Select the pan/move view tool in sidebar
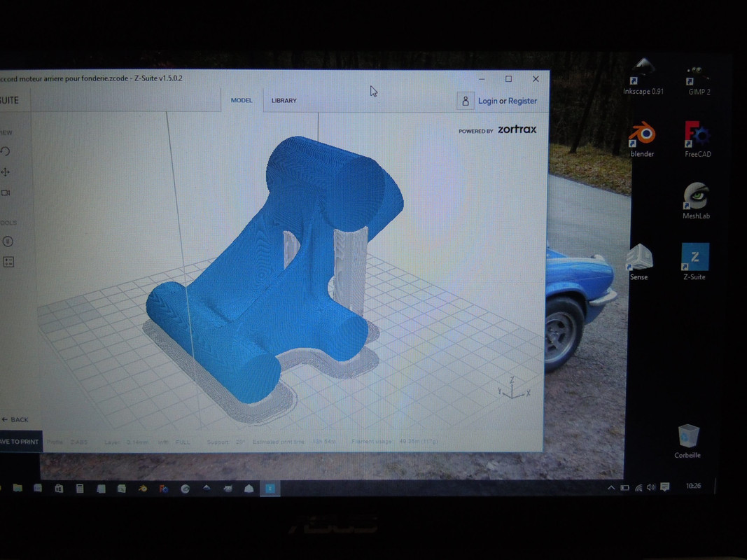 pyautogui.click(x=5, y=172)
